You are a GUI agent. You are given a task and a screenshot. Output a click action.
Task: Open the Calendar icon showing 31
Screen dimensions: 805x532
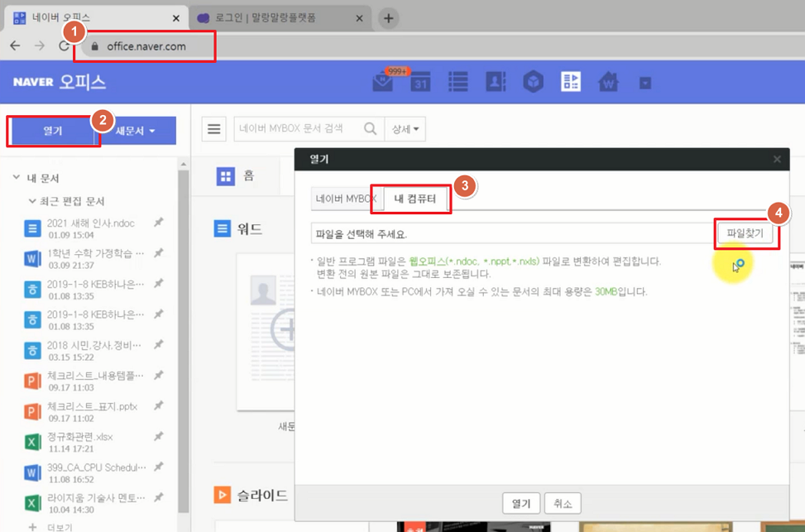[420, 82]
